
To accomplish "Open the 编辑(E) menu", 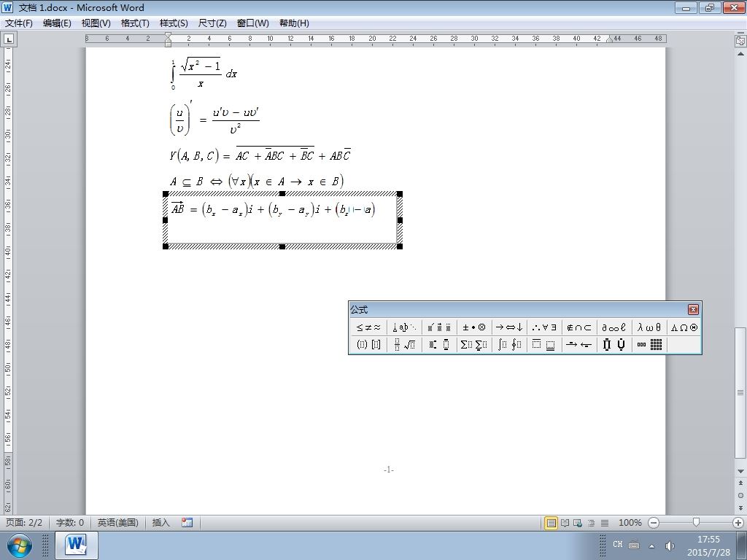I will 57,23.
